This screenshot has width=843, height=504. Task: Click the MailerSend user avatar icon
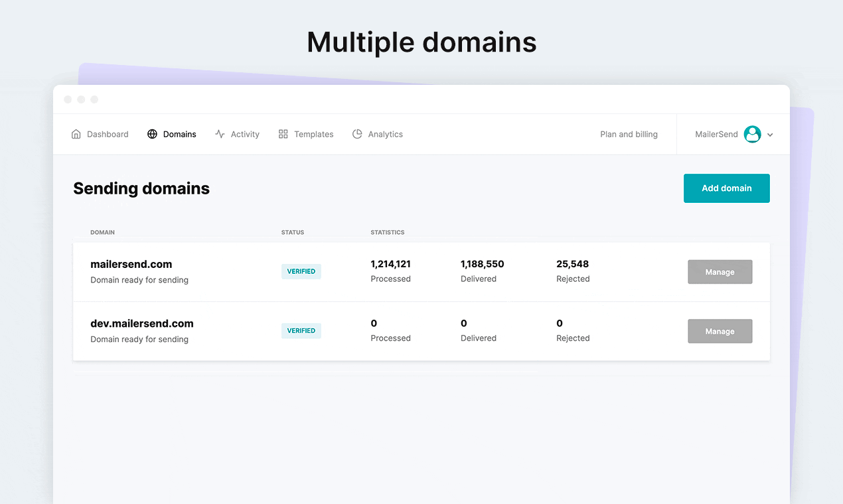[752, 134]
